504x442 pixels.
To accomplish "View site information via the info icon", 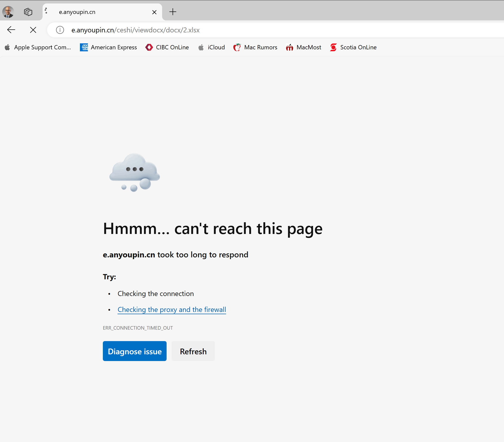I will [60, 30].
